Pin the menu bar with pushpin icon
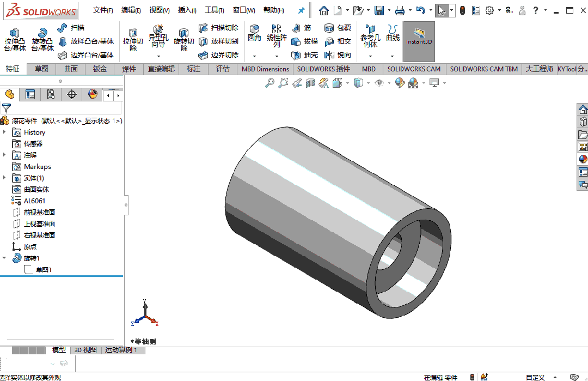 [x=301, y=10]
